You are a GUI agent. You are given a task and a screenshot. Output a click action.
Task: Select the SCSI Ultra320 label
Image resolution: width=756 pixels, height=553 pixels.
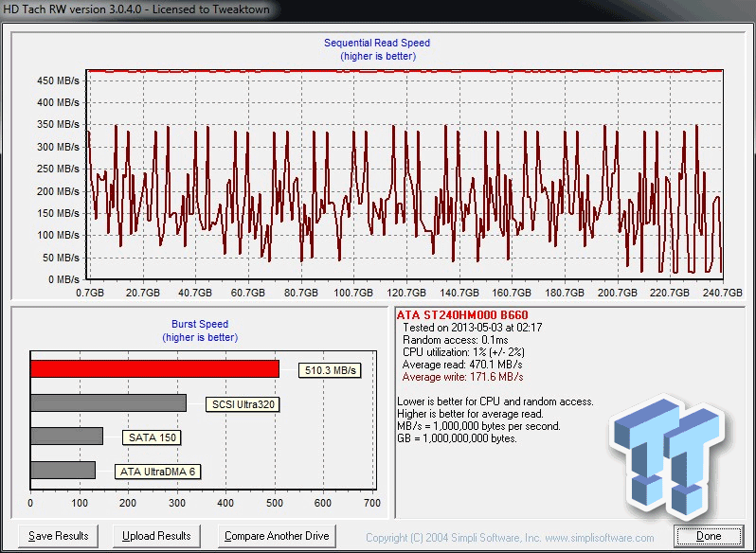click(244, 404)
